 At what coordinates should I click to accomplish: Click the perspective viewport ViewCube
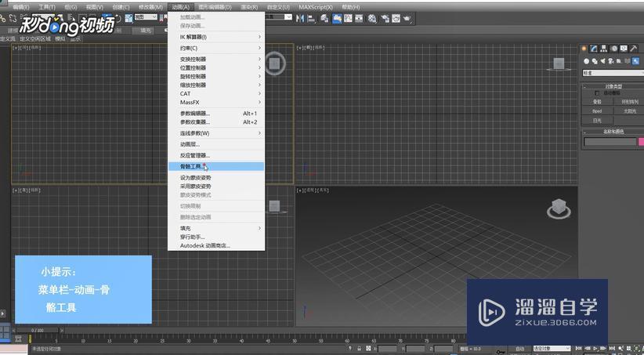(559, 208)
